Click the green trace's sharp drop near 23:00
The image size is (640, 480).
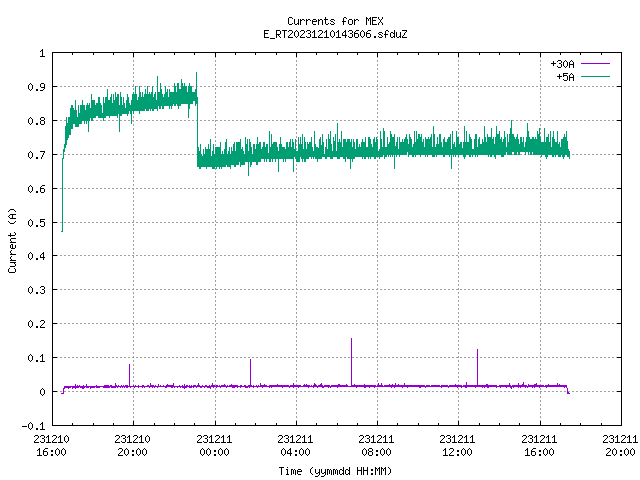[x=198, y=131]
